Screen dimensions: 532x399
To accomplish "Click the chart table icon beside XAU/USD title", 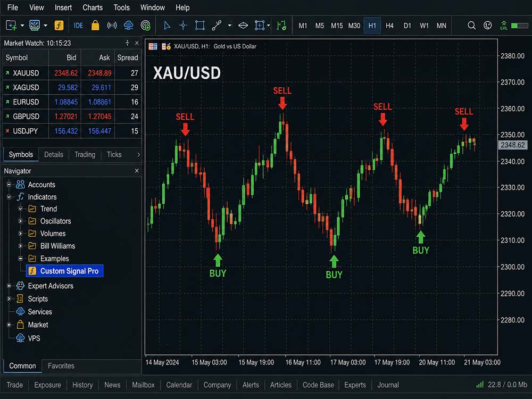I will (153, 46).
